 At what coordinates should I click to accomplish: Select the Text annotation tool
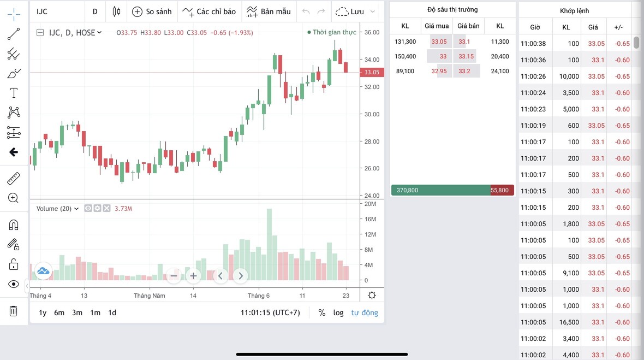tap(14, 93)
